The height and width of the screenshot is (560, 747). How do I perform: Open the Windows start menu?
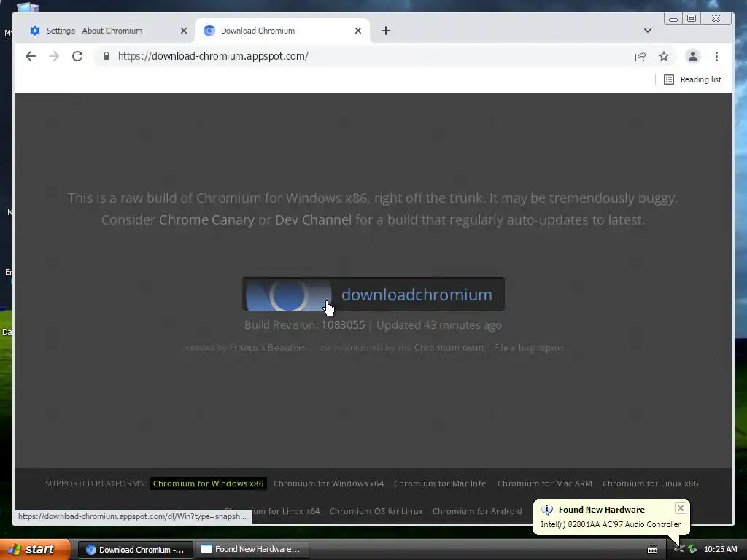point(34,549)
